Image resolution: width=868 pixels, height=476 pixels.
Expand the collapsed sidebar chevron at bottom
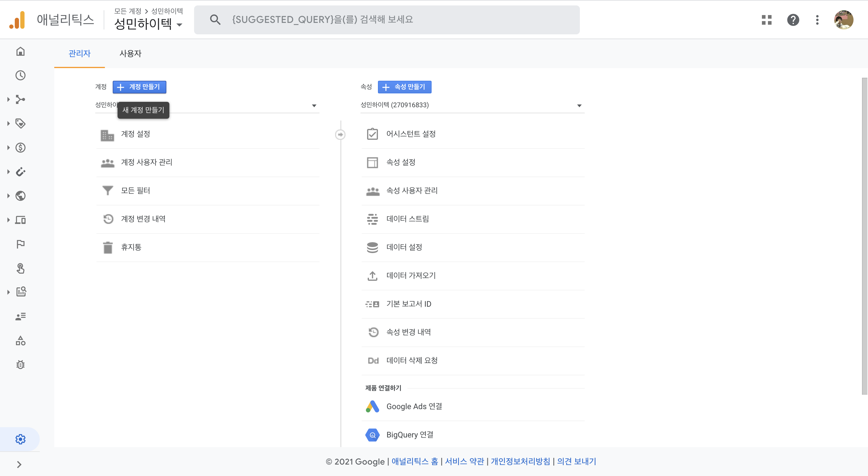point(19,465)
